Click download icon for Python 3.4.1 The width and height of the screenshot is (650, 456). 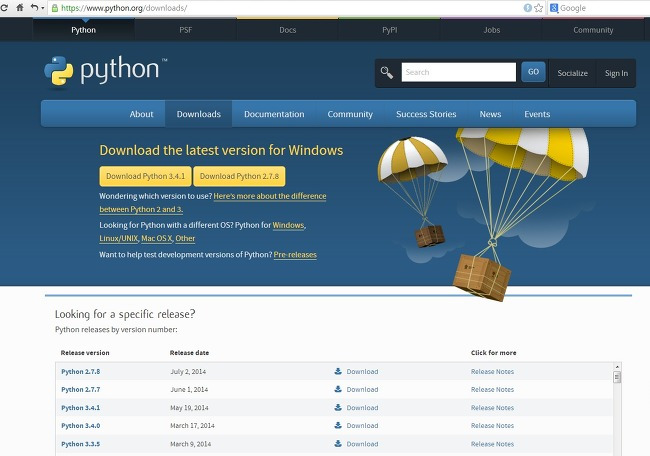[x=338, y=407]
